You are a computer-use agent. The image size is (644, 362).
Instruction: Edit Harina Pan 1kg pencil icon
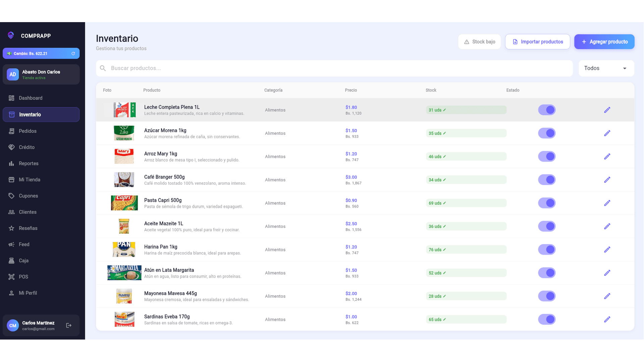pyautogui.click(x=607, y=250)
